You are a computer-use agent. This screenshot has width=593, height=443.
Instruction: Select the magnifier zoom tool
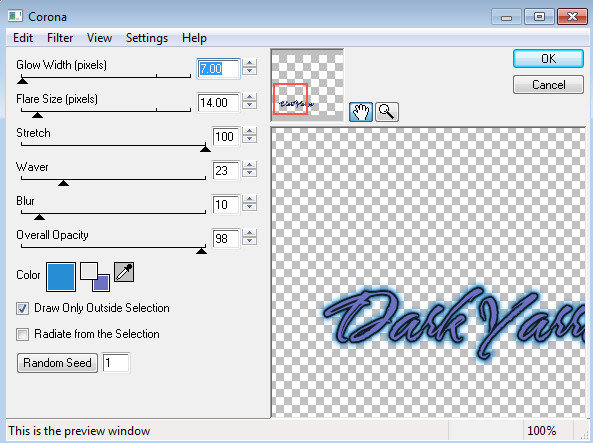click(x=387, y=112)
